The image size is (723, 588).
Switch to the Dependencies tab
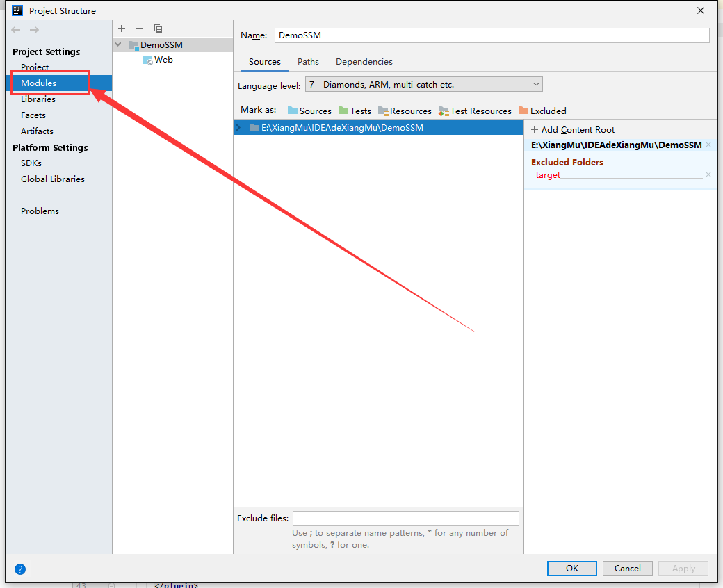coord(364,62)
